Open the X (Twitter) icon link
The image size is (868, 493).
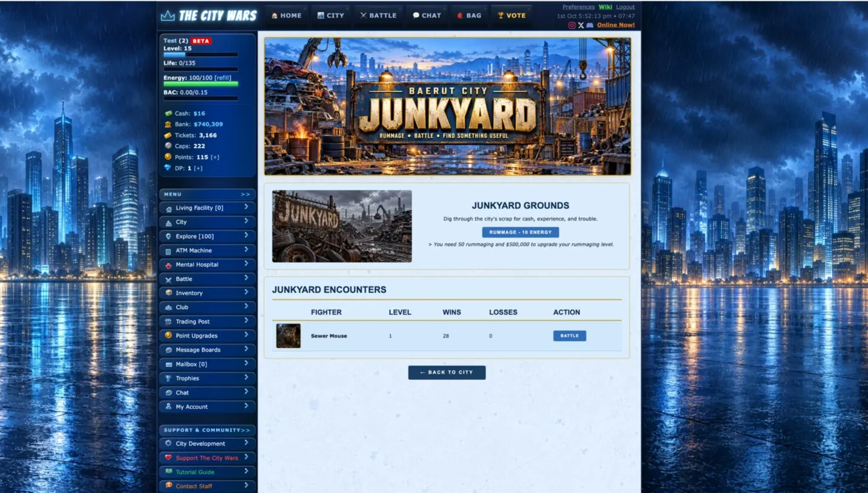[x=581, y=25]
